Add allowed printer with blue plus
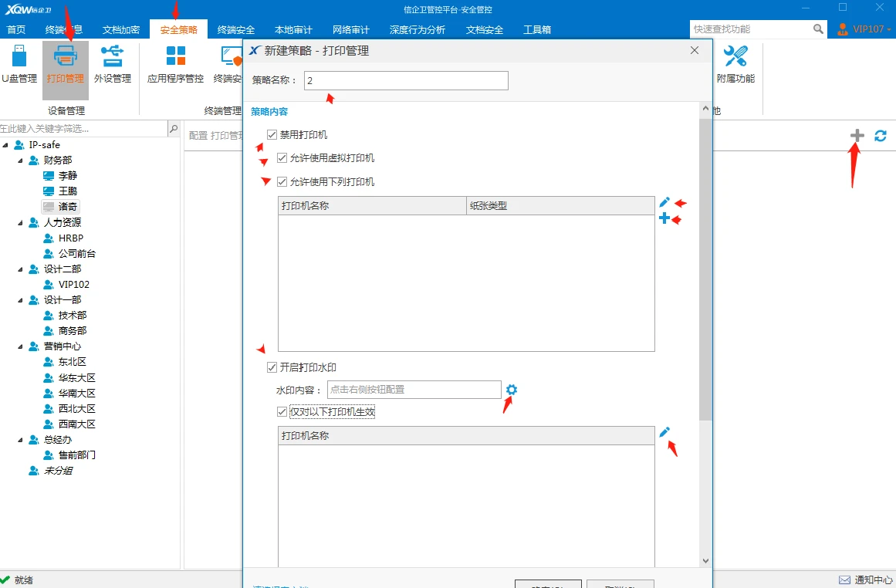Screen dimensions: 896x588 pos(664,218)
